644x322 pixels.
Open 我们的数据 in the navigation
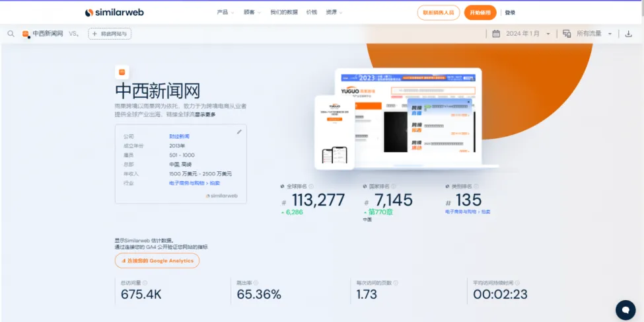[284, 13]
